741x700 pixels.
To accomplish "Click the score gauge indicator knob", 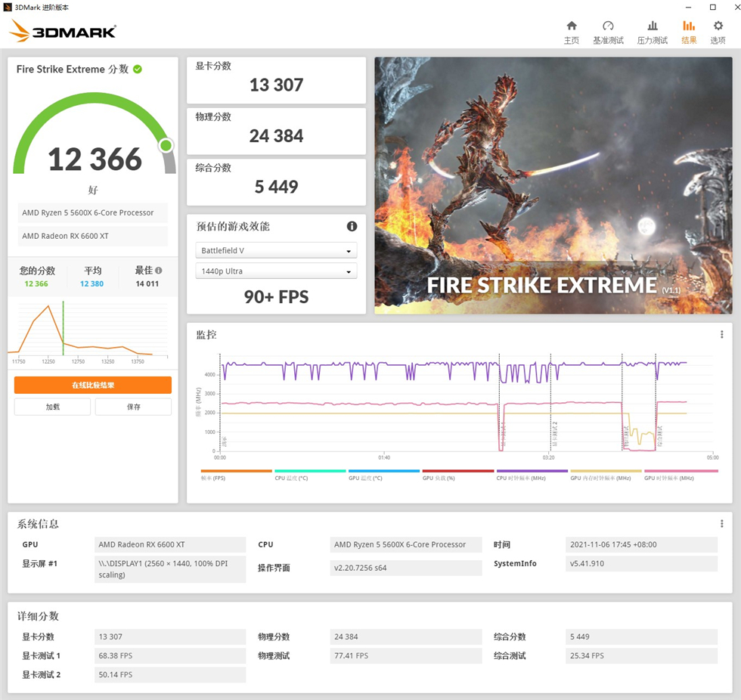I will pos(166,145).
